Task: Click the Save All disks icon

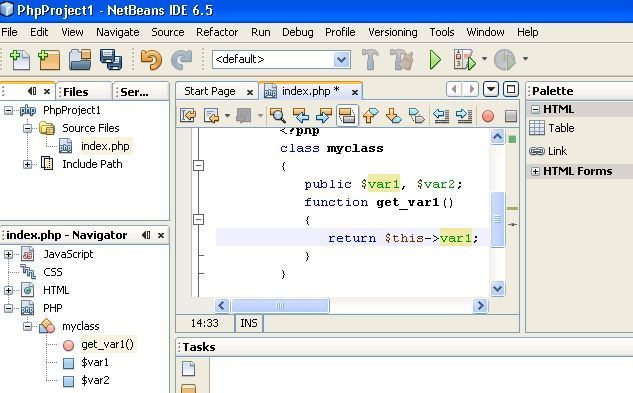Action: click(x=111, y=60)
